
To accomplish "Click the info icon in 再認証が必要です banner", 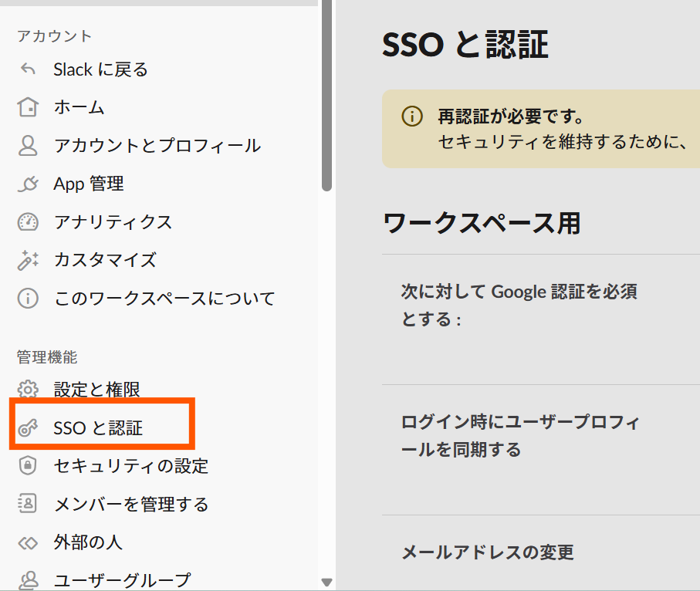I will [412, 117].
